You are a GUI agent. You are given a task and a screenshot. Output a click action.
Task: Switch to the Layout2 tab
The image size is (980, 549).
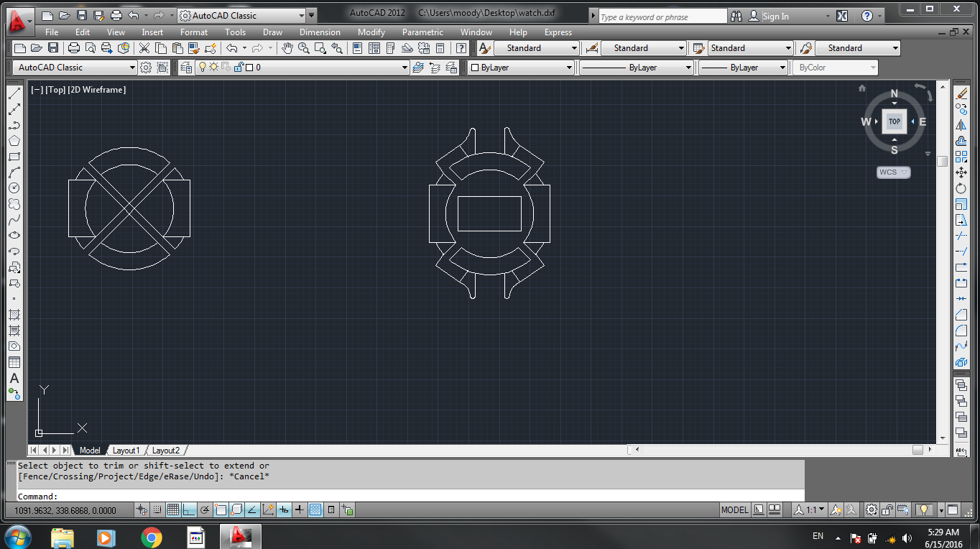[166, 451]
